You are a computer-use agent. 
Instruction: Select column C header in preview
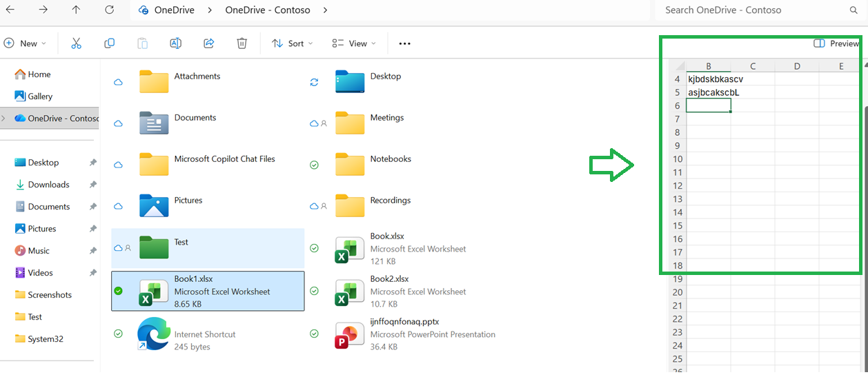[x=753, y=66]
